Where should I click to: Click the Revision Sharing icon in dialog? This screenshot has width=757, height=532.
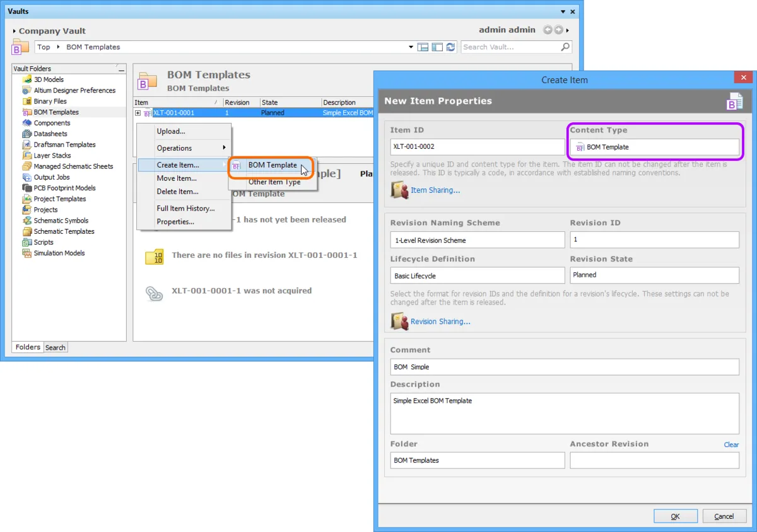(x=400, y=321)
